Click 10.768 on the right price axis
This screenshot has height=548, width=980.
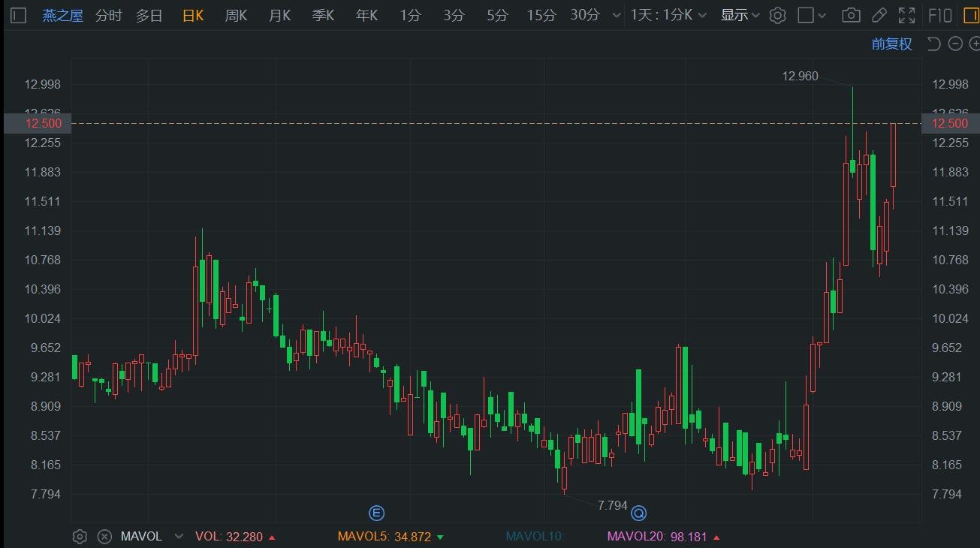point(950,260)
